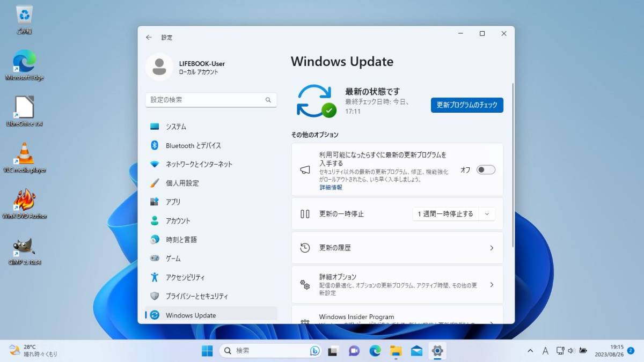
Task: Click the Settings gear on the taskbar
Action: [x=437, y=351]
